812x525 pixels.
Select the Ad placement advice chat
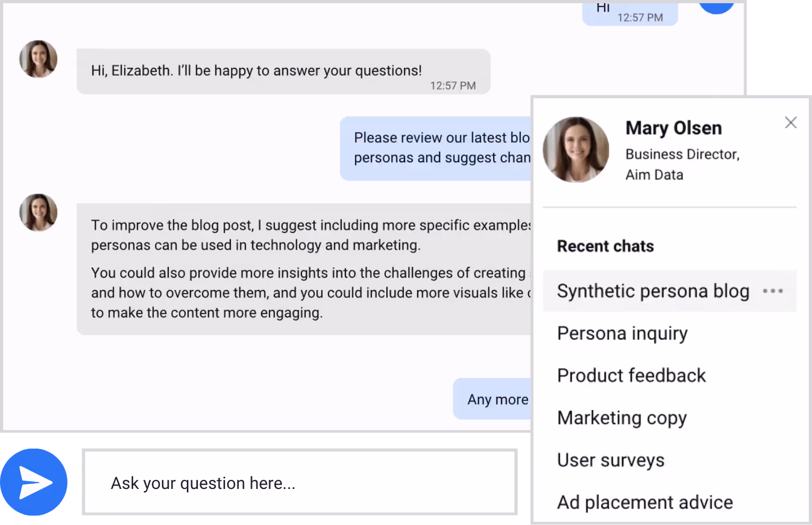tap(644, 502)
